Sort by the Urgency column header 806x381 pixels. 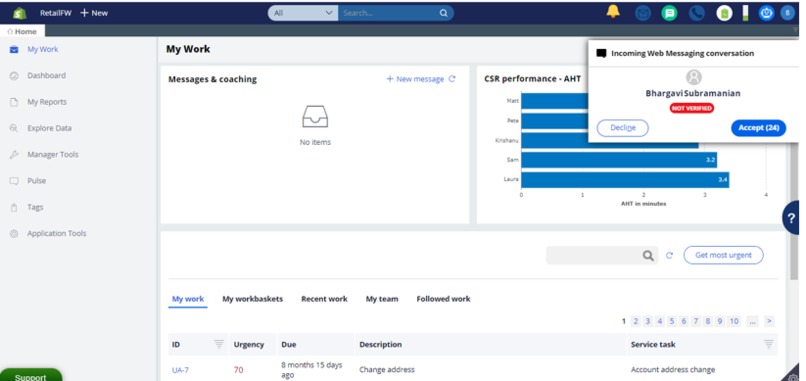click(249, 344)
